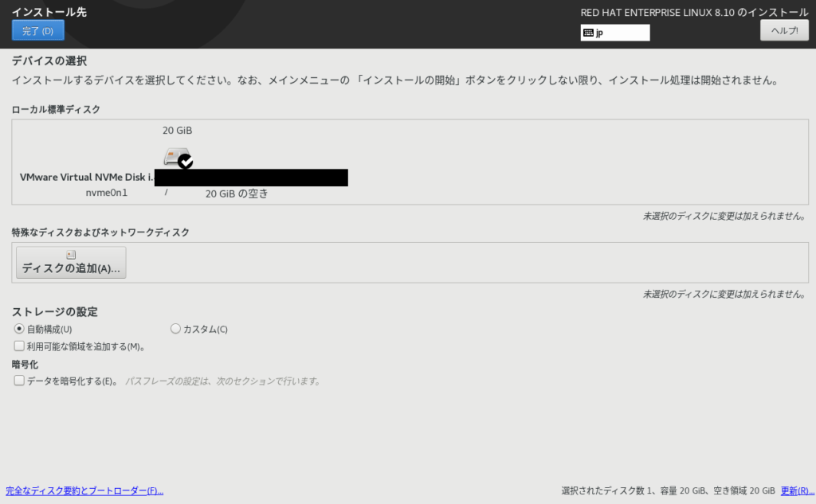Toggle データを暗号化する(E) checkbox
816x504 pixels.
[x=19, y=381]
